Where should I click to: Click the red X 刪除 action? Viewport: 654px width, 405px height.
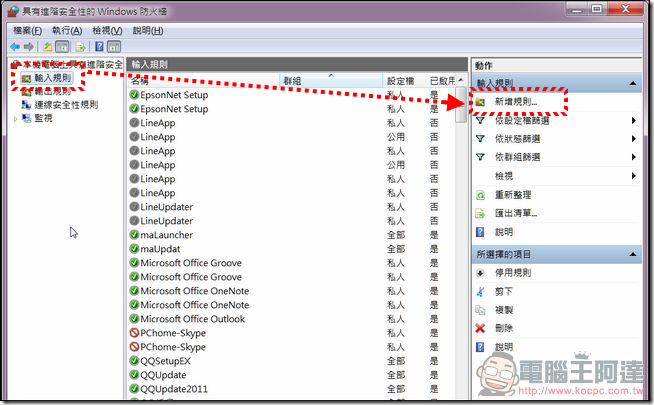504,328
